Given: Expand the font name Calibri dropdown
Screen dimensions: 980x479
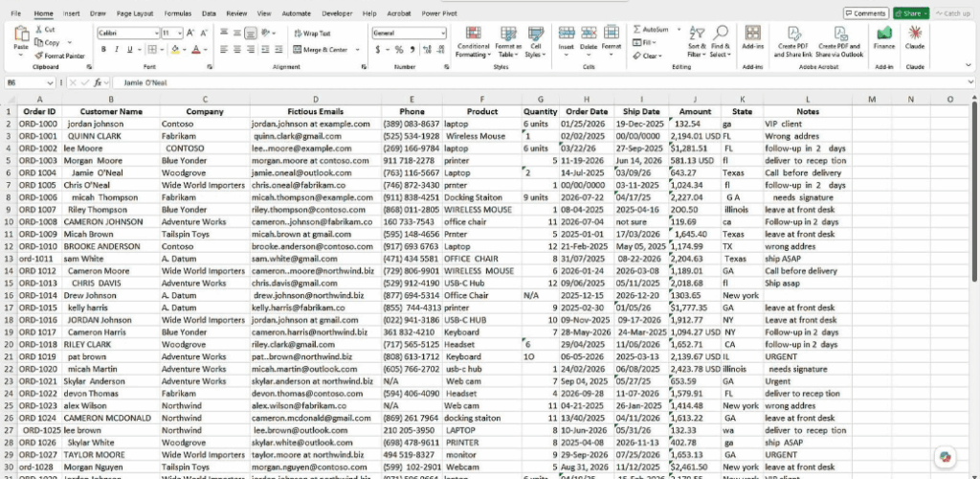Looking at the screenshot, I should pyautogui.click(x=156, y=34).
